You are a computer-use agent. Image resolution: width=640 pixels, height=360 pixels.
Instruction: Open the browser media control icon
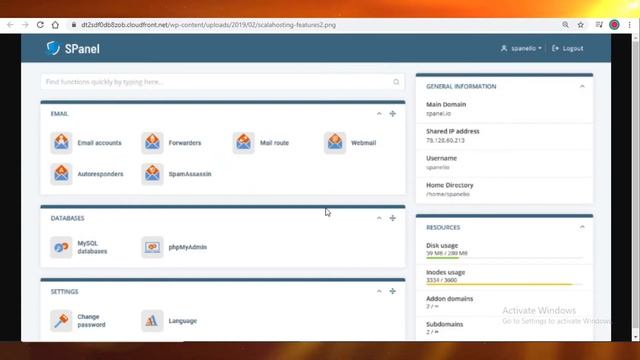coord(599,25)
